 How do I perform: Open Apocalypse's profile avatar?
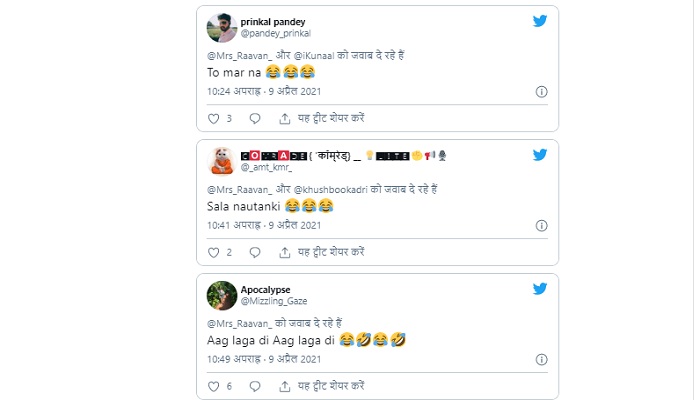pyautogui.click(x=222, y=295)
